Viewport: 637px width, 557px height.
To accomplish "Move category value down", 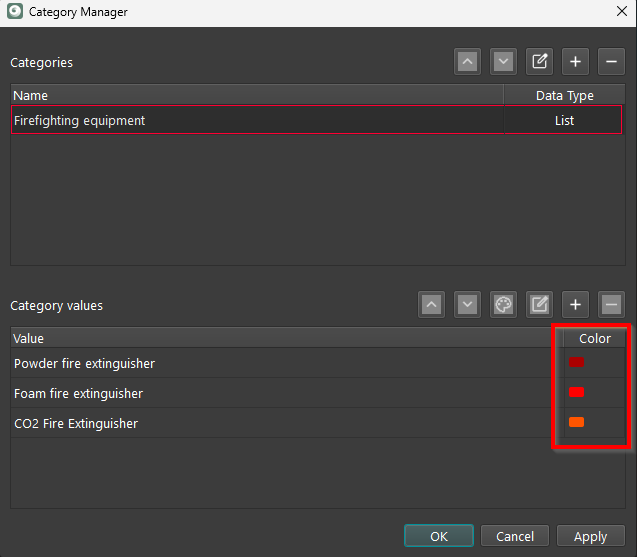I will point(467,304).
